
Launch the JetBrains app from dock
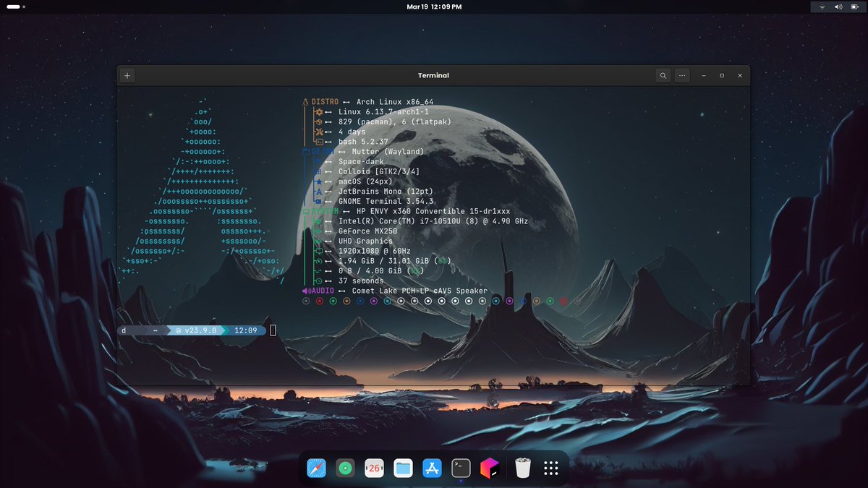(490, 468)
